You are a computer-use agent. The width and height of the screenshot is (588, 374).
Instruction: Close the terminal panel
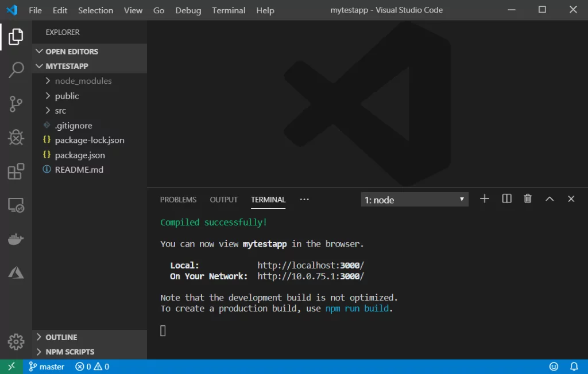(x=571, y=199)
